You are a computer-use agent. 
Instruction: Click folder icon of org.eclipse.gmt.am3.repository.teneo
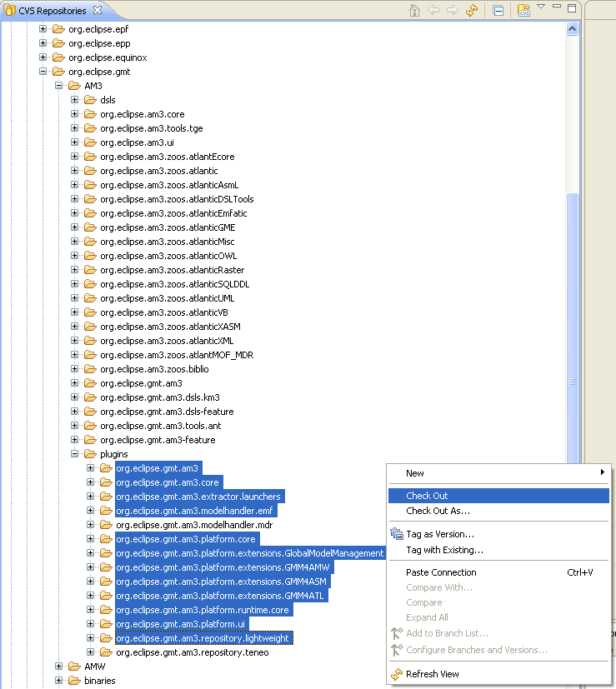[x=106, y=652]
